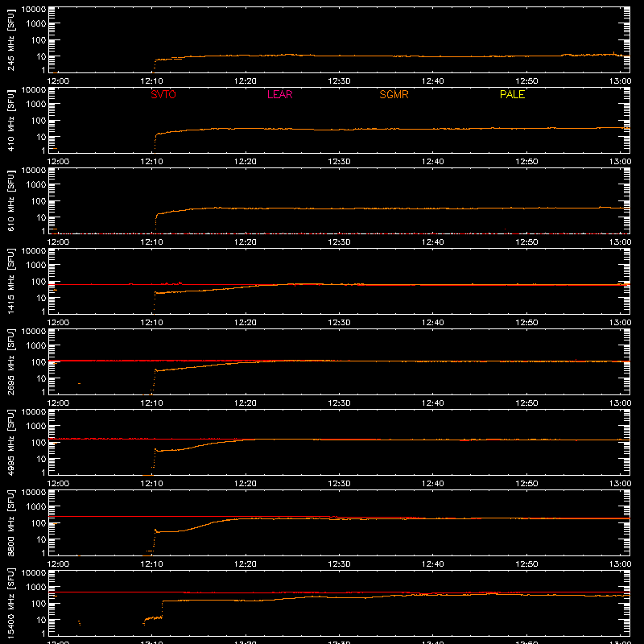Click 12:10 time label under 245 MHz plot

151,81
